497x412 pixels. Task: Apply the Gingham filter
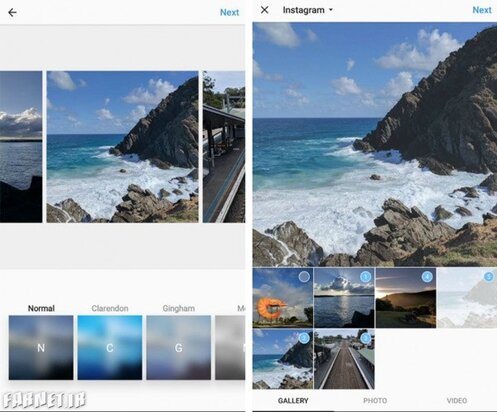pos(179,347)
